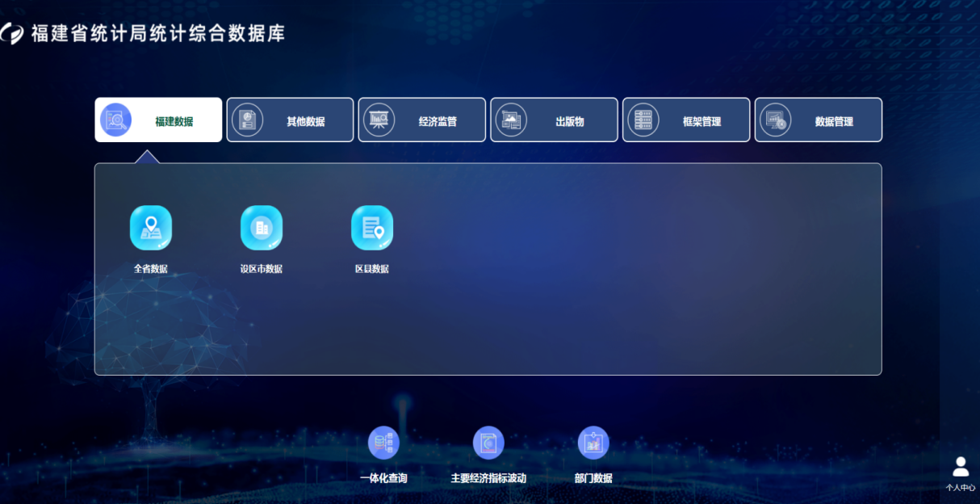Click the 部门数据 text link
Viewport: 980px width, 504px height.
click(593, 478)
